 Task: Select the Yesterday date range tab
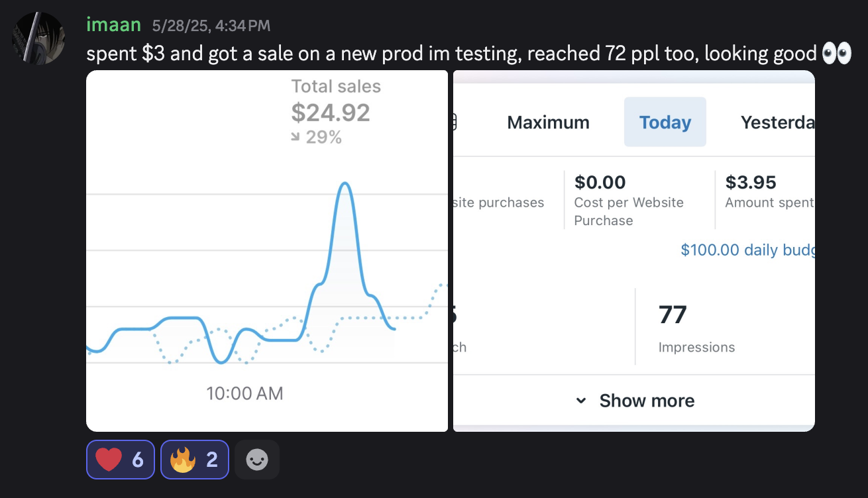(777, 123)
